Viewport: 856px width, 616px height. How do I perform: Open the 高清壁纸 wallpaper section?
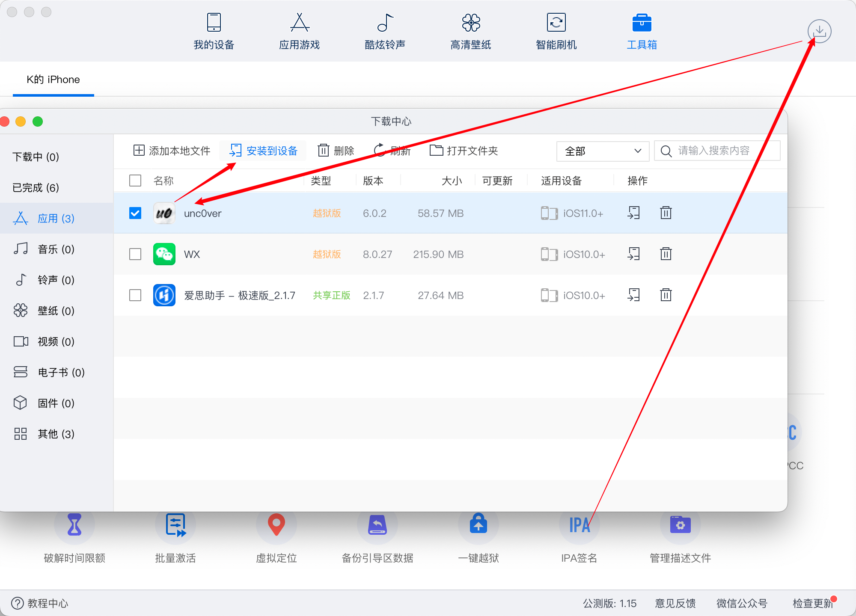pyautogui.click(x=471, y=32)
